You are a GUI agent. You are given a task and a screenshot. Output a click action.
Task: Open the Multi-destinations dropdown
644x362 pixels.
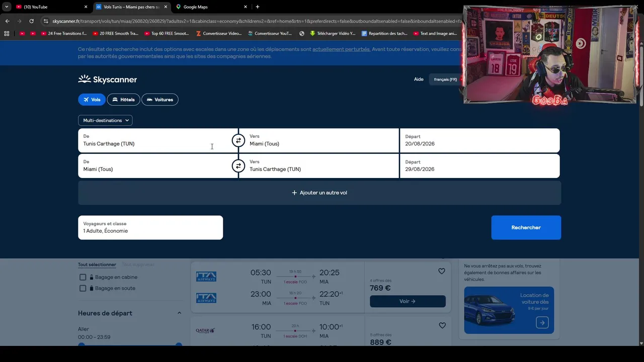[105, 120]
